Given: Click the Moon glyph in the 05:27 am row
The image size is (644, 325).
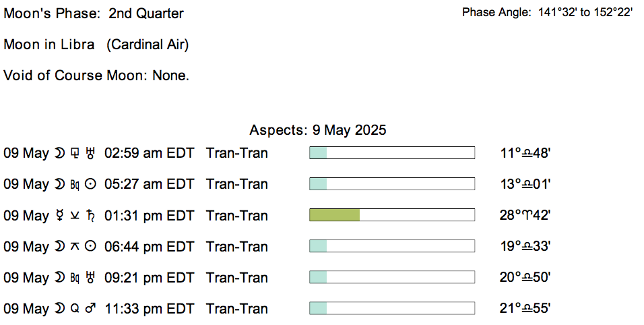Looking at the screenshot, I should coord(60,184).
